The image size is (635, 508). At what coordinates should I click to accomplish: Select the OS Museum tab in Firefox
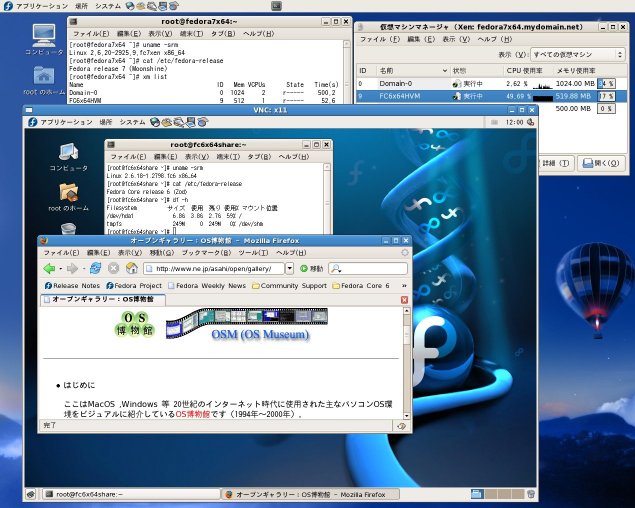[x=102, y=299]
